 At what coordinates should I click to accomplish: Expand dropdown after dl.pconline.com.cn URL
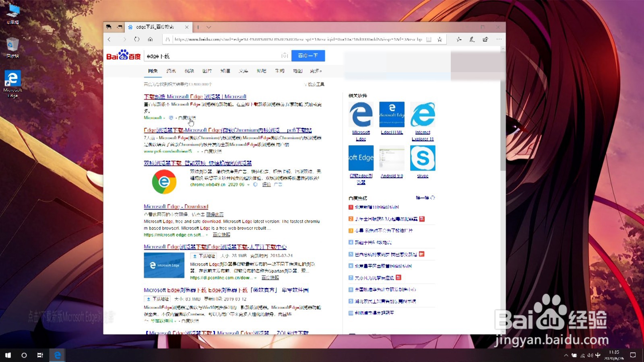(256, 278)
